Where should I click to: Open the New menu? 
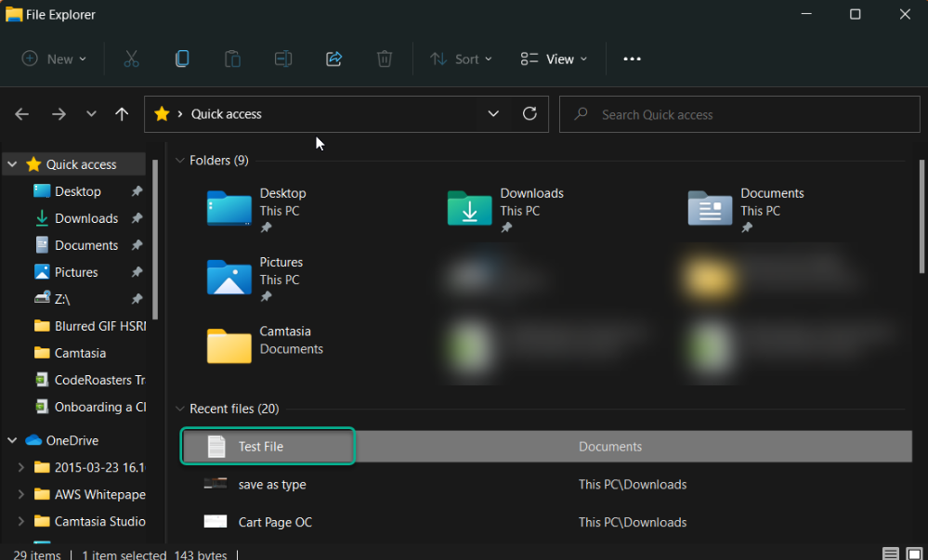53,59
